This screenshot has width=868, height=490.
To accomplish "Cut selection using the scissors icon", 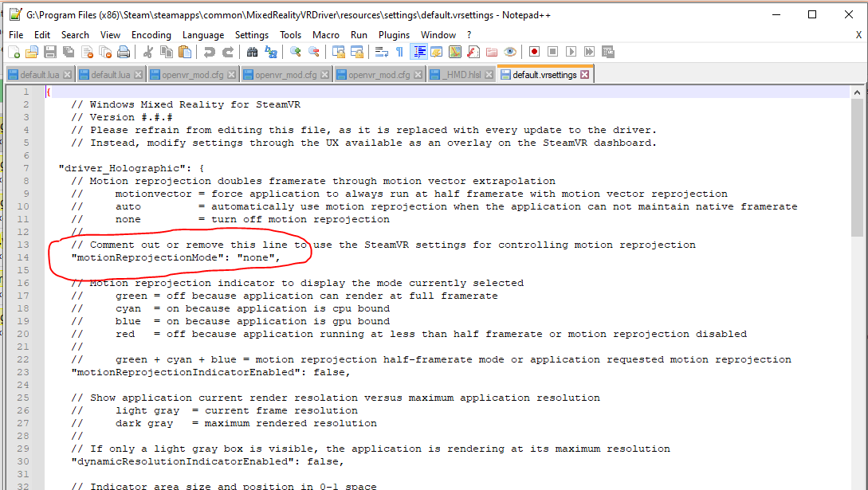I will coord(147,52).
